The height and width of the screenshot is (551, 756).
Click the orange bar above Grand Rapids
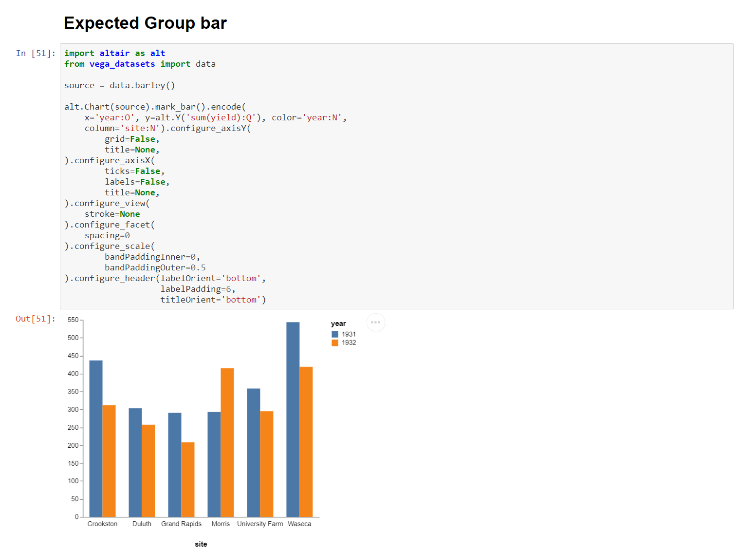click(x=187, y=480)
